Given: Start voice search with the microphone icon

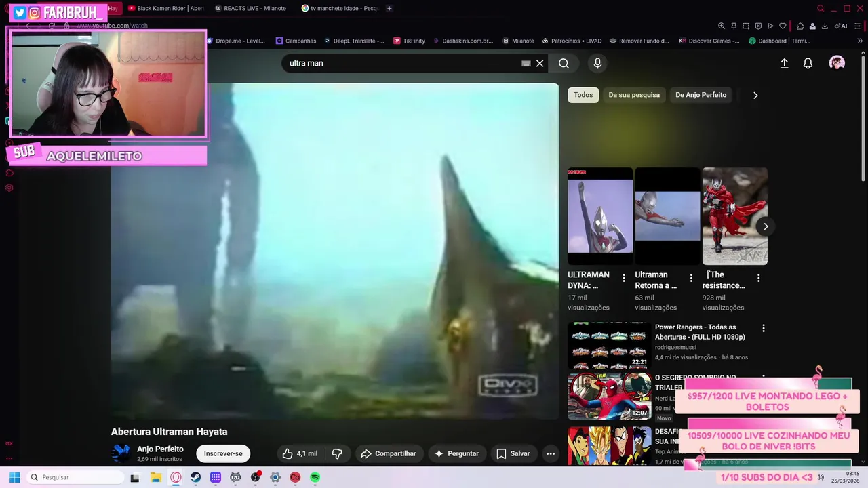Looking at the screenshot, I should (597, 63).
